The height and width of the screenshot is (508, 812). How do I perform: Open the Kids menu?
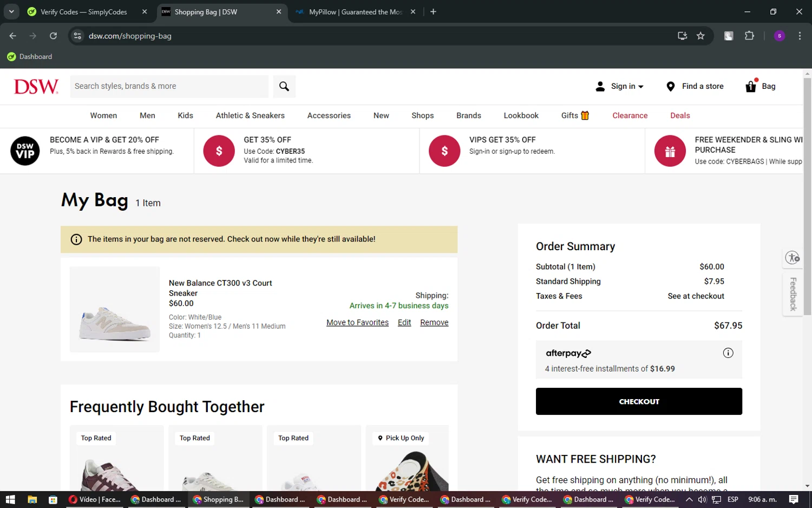(185, 116)
